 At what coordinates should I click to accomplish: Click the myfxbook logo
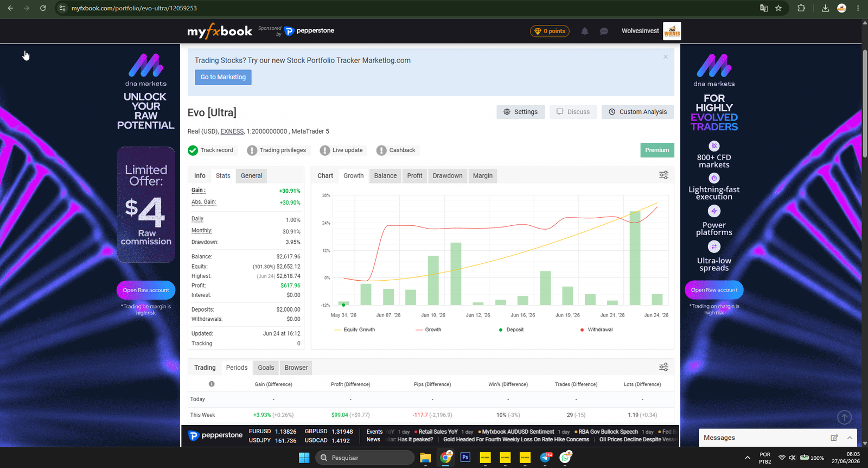220,31
